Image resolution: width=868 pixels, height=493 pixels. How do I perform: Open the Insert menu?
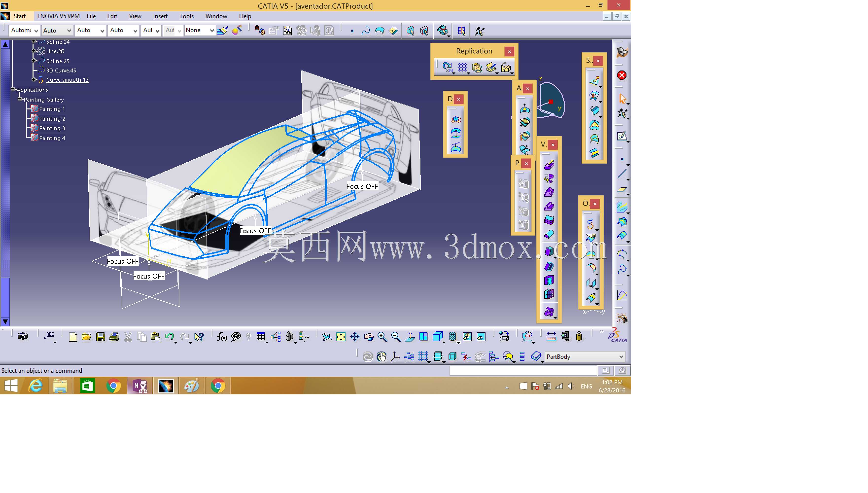pyautogui.click(x=160, y=16)
